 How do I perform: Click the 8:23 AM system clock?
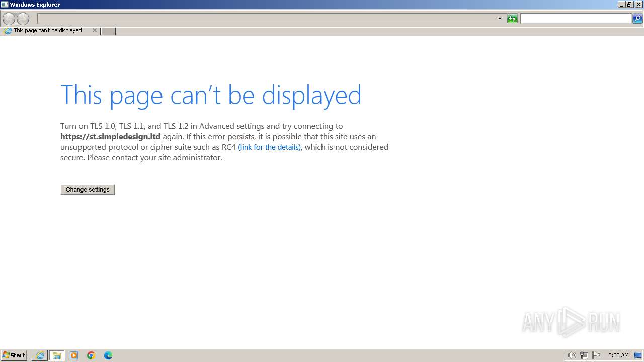click(x=618, y=355)
